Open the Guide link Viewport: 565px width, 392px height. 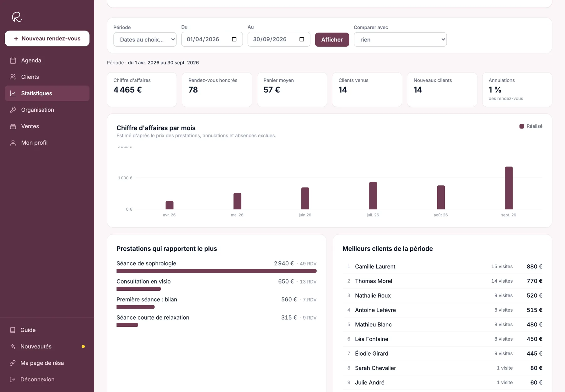click(x=47, y=330)
